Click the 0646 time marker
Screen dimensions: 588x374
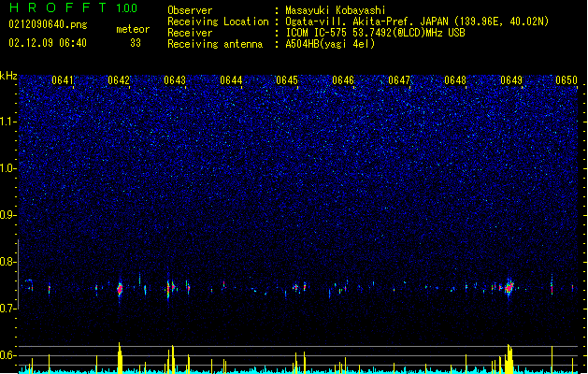point(343,80)
